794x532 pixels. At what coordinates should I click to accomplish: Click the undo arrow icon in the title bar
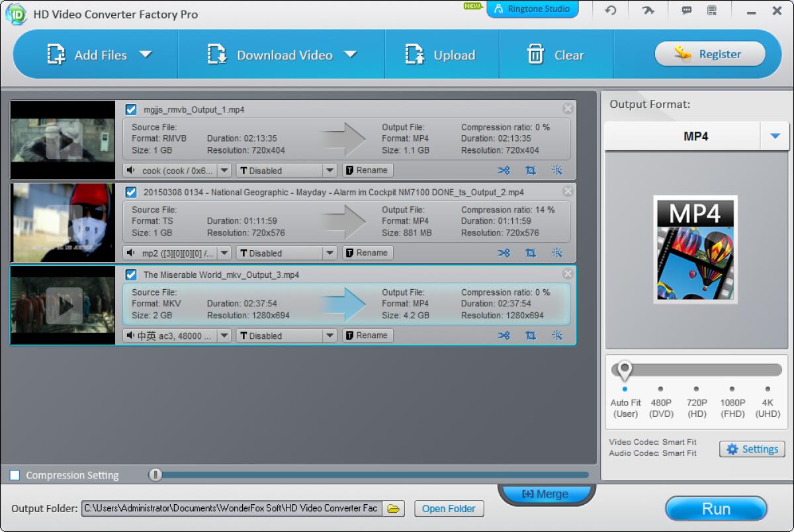pyautogui.click(x=609, y=11)
